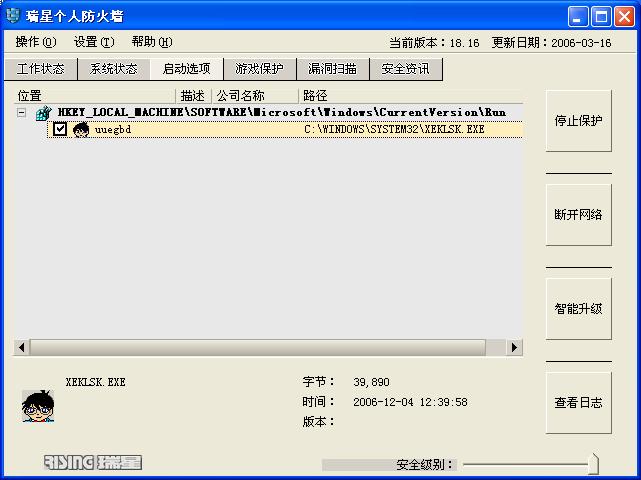Click the 断开网络 button
641x480 pixels.
tap(578, 215)
